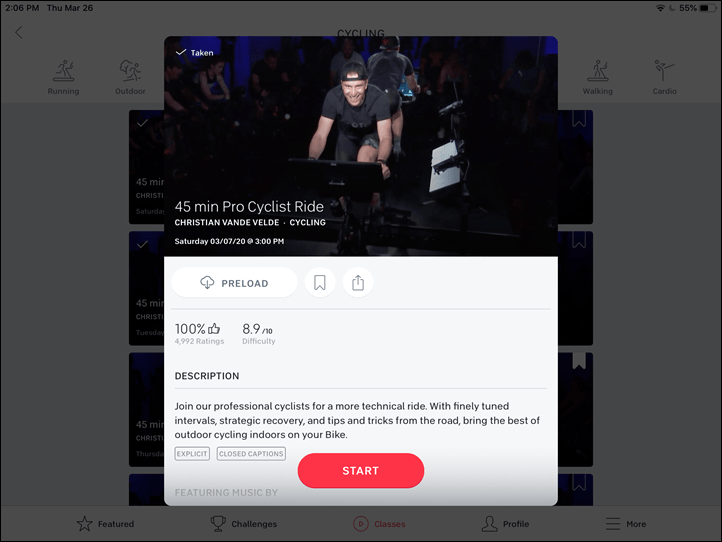
Task: Click the CLOSED CAPTIONS tag
Action: coord(251,454)
